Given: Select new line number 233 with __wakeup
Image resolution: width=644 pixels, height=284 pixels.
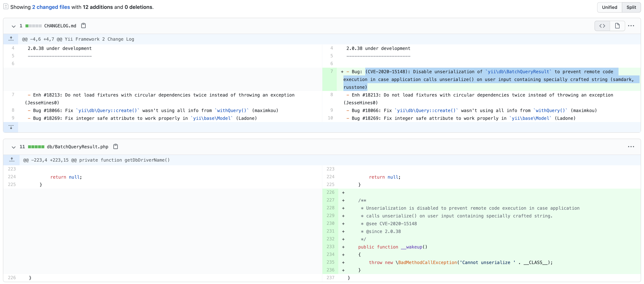Looking at the screenshot, I should (x=330, y=247).
